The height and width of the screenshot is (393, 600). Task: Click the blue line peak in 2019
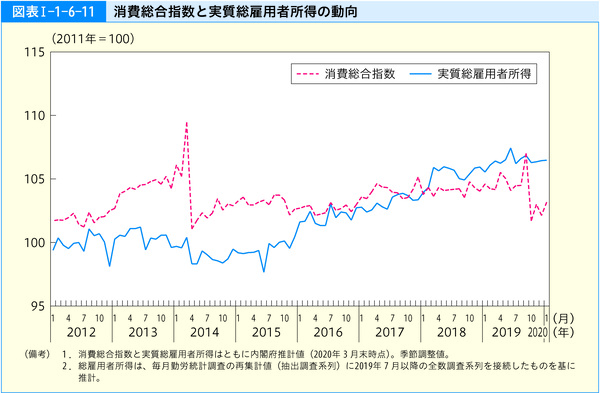pyautogui.click(x=510, y=148)
